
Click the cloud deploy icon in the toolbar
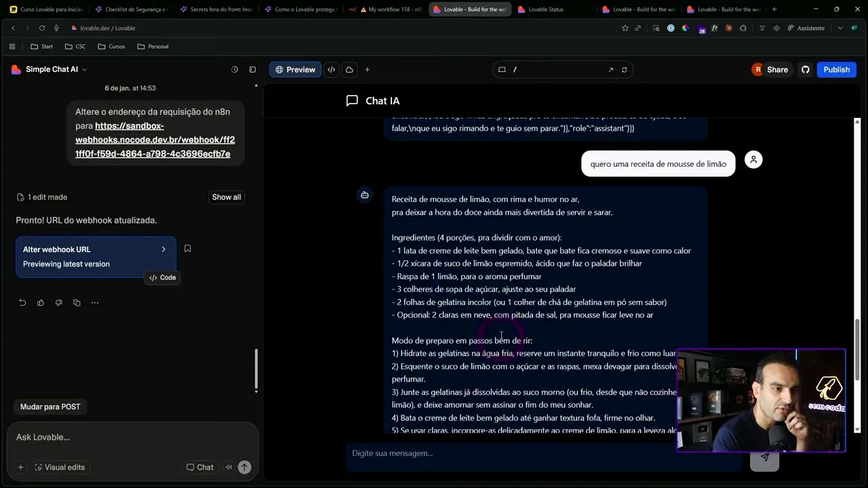tap(349, 69)
